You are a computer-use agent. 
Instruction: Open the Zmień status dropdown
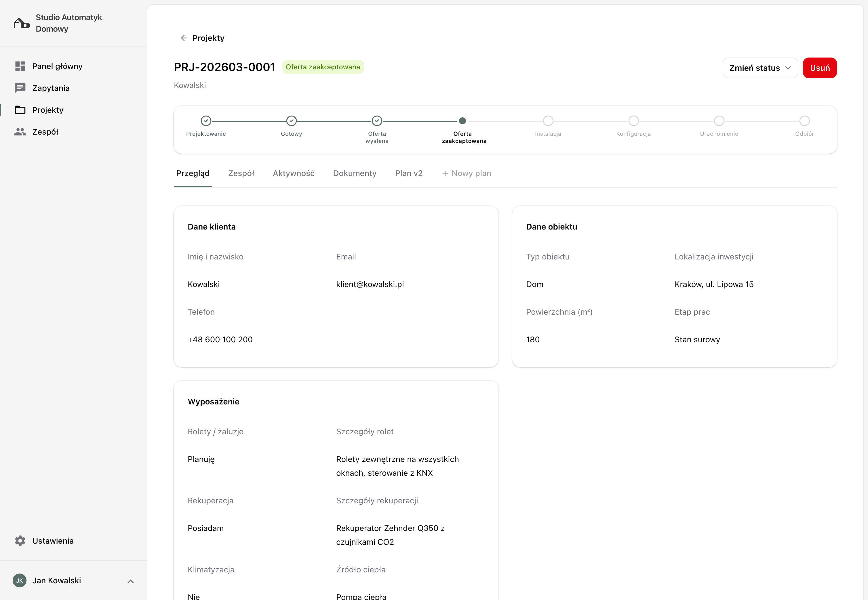[x=760, y=68]
